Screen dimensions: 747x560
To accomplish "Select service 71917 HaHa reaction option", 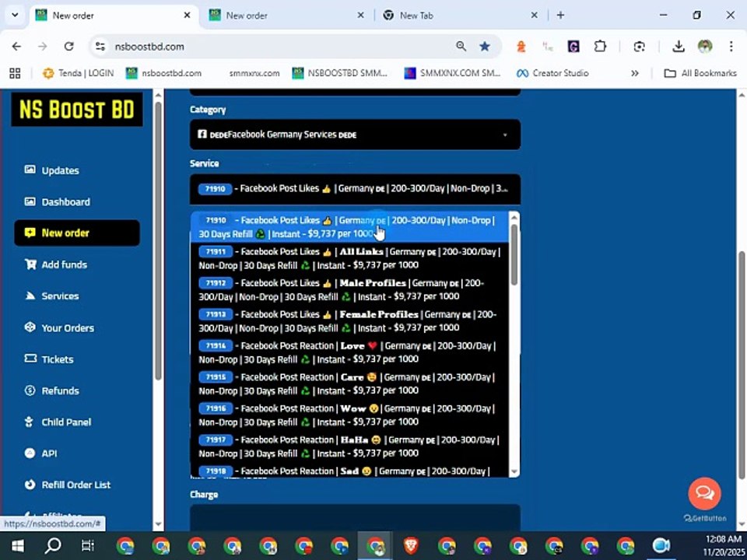I will (x=349, y=447).
